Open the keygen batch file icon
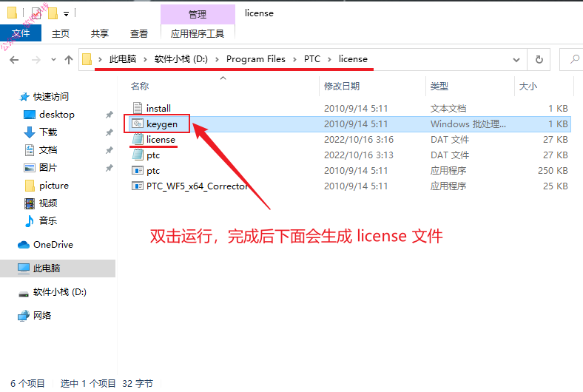The height and width of the screenshot is (392, 583). pyautogui.click(x=138, y=124)
